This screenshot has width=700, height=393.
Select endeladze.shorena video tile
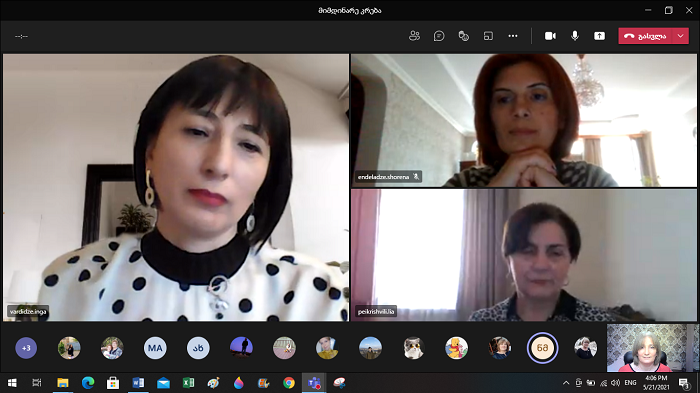point(524,120)
